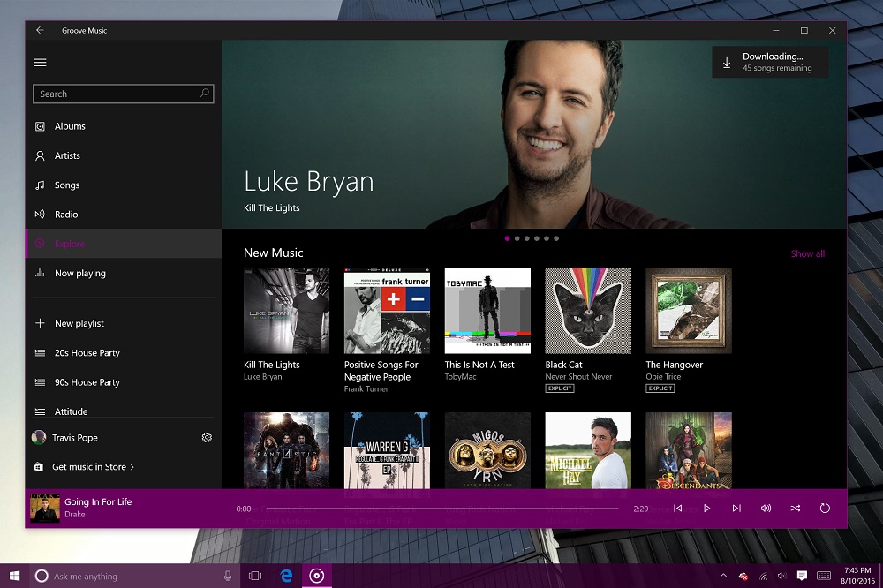Click the Drake now-playing album art

(x=45, y=508)
